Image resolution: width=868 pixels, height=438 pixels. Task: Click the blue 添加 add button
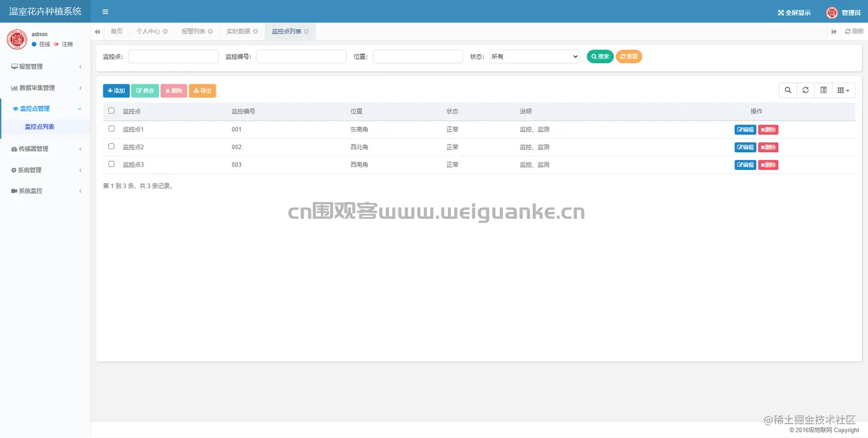[117, 91]
